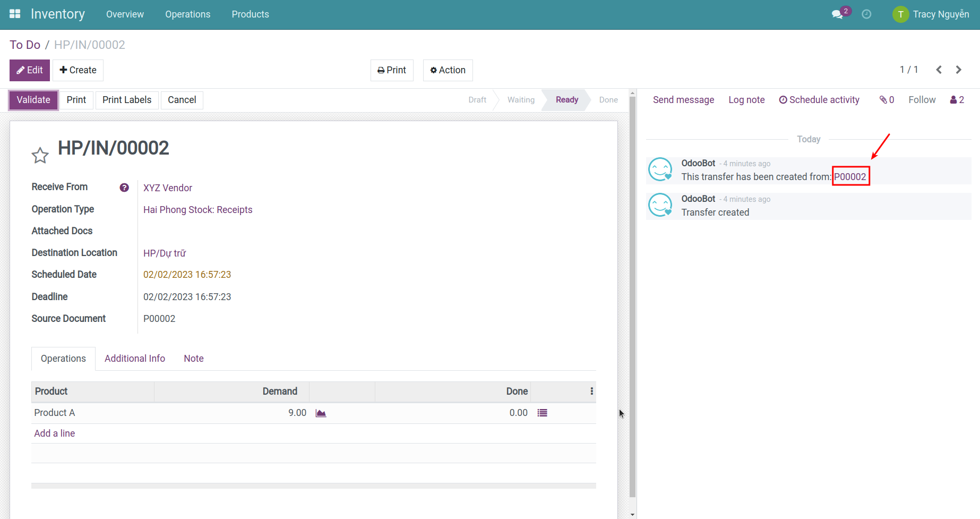Open the Operations menu in navbar
Image resolution: width=980 pixels, height=519 pixels.
(187, 14)
